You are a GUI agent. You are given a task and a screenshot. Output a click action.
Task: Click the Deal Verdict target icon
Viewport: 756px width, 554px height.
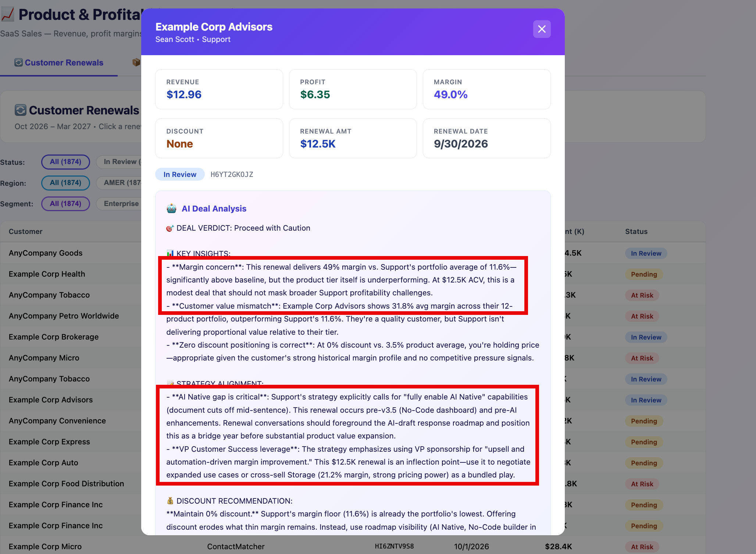pos(170,228)
